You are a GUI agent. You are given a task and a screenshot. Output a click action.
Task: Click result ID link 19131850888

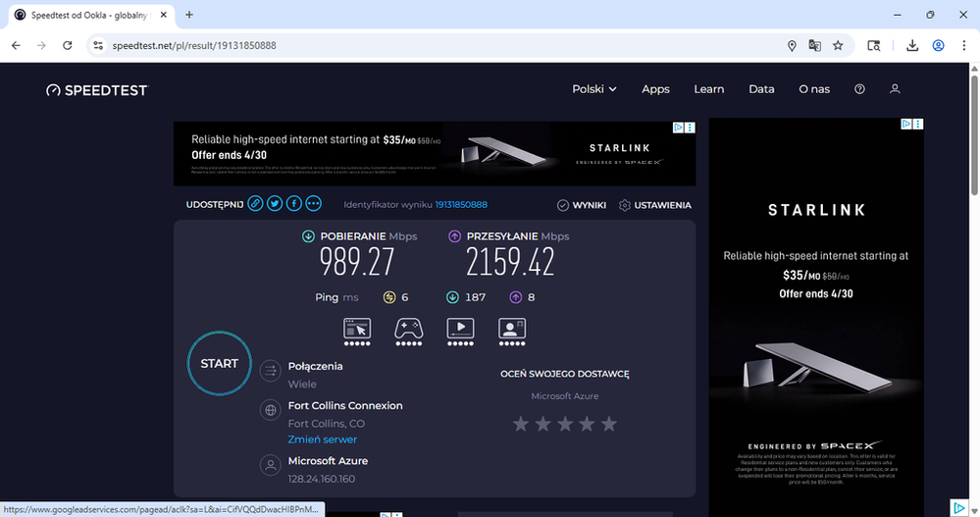pyautogui.click(x=461, y=204)
